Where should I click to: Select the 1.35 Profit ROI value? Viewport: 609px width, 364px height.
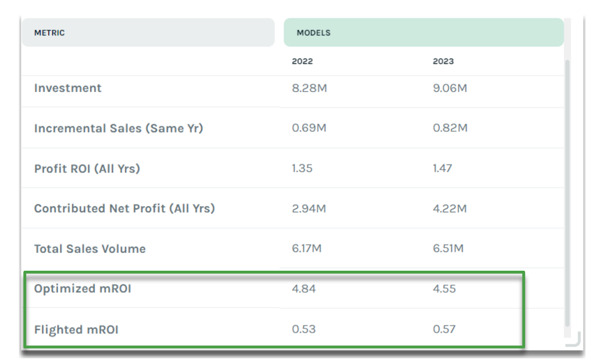coord(302,168)
